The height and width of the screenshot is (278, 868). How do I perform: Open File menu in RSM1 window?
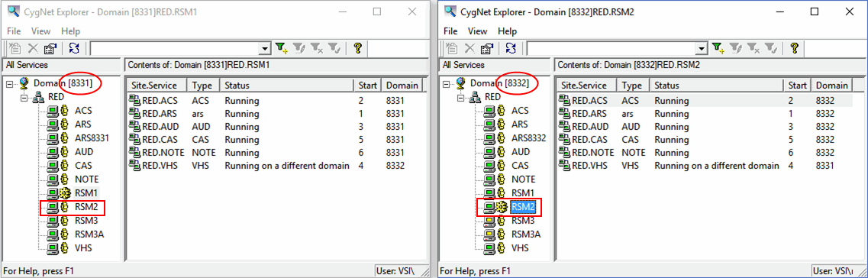[x=14, y=31]
